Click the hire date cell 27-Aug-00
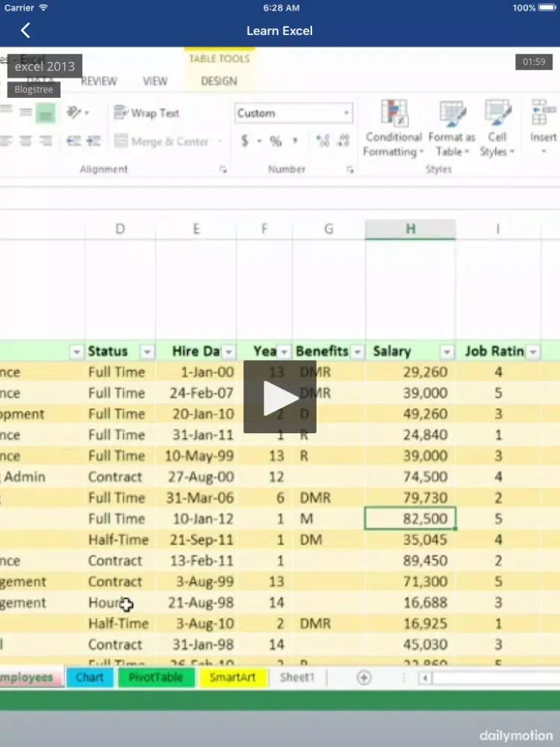The height and width of the screenshot is (747, 560). [x=196, y=477]
